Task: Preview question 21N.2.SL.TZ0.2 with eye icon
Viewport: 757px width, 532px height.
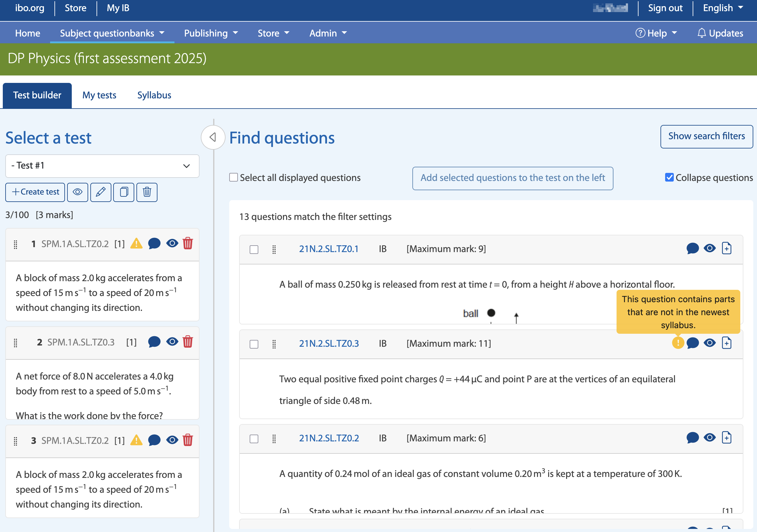Action: (710, 438)
